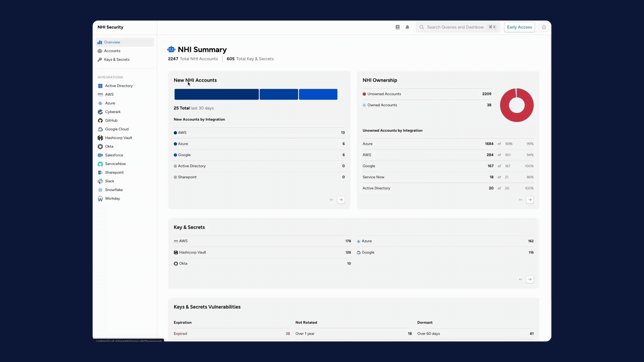644x362 pixels.
Task: Next page arrow in Key & Secrets card
Action: pyautogui.click(x=530, y=279)
